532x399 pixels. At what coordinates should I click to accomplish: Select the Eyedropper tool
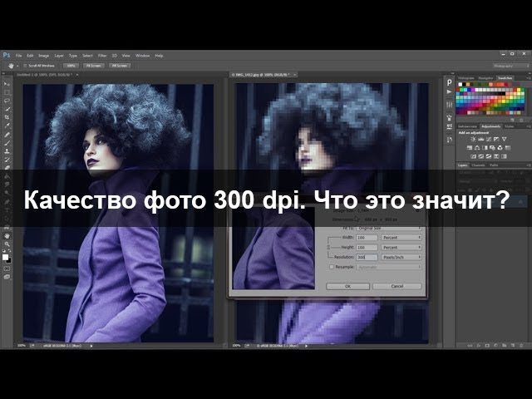[7, 126]
